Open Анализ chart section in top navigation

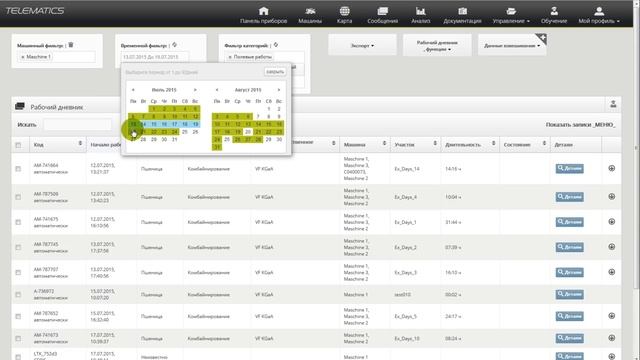click(x=420, y=15)
